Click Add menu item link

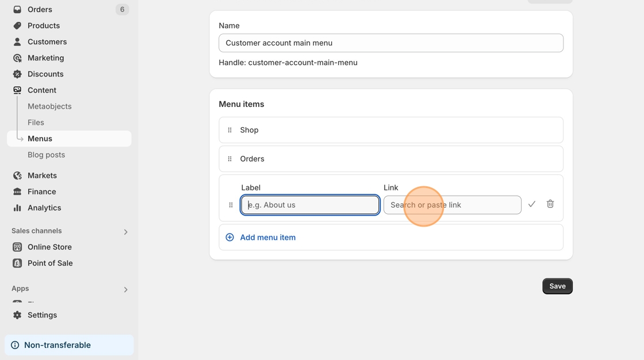tap(267, 237)
